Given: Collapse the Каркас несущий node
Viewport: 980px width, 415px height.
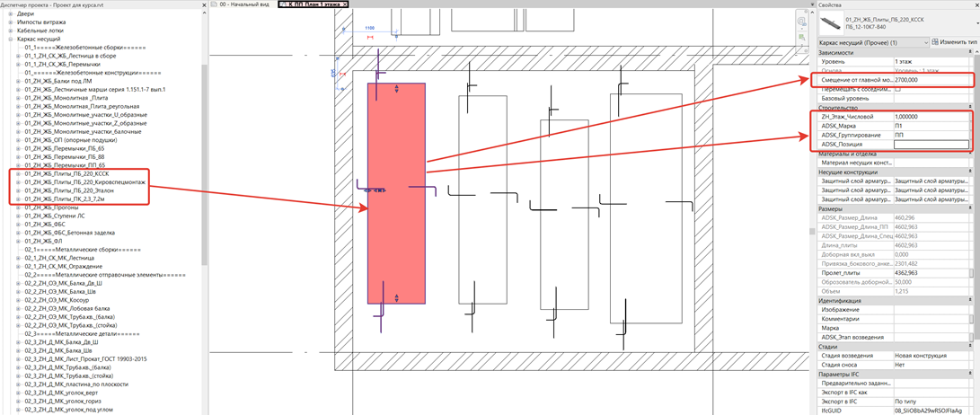Looking at the screenshot, I should tap(10, 39).
